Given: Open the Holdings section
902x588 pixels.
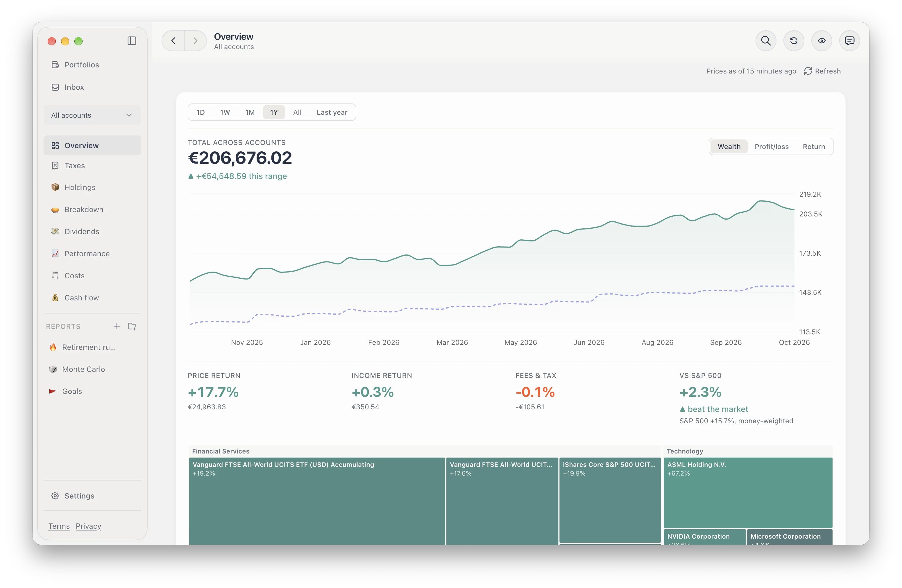Looking at the screenshot, I should tap(92, 188).
